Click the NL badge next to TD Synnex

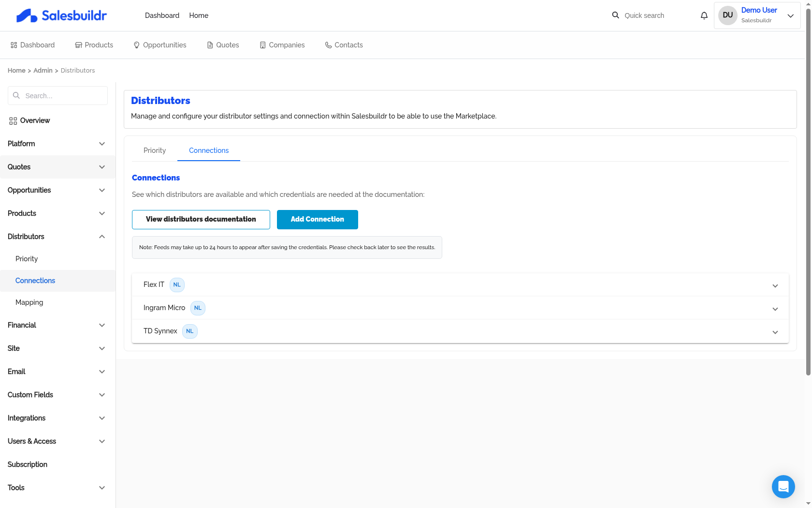click(190, 331)
